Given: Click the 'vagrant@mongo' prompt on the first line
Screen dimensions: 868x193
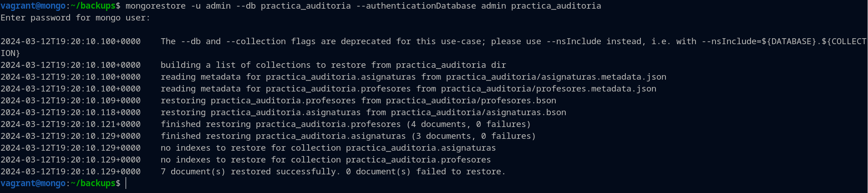Looking at the screenshot, I should coord(33,6).
